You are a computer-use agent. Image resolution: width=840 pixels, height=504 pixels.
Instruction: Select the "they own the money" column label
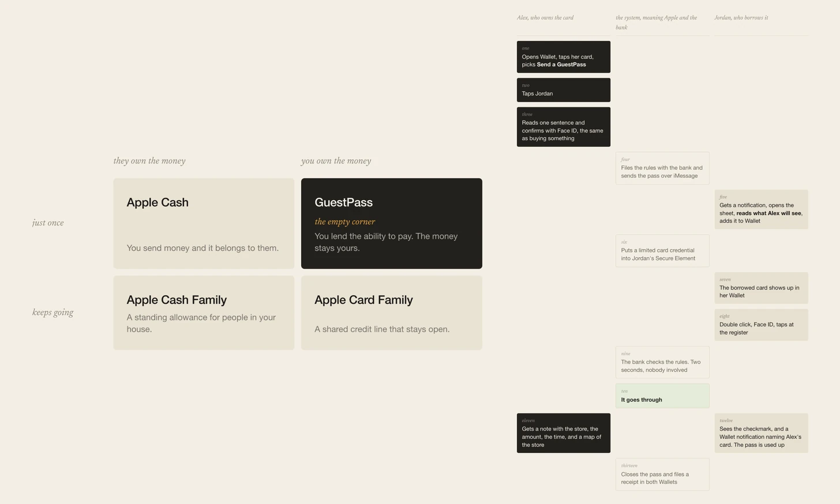point(149,161)
